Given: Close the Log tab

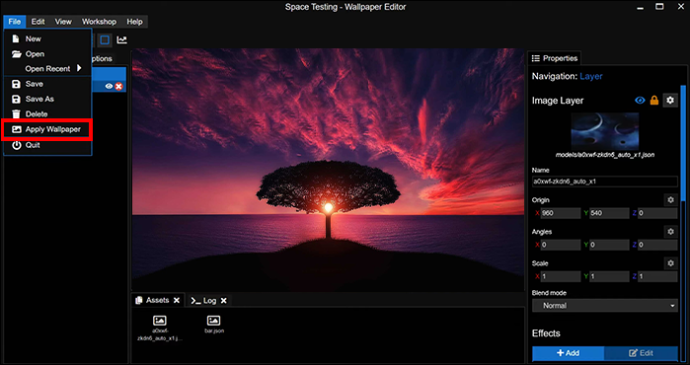Looking at the screenshot, I should click(x=224, y=301).
